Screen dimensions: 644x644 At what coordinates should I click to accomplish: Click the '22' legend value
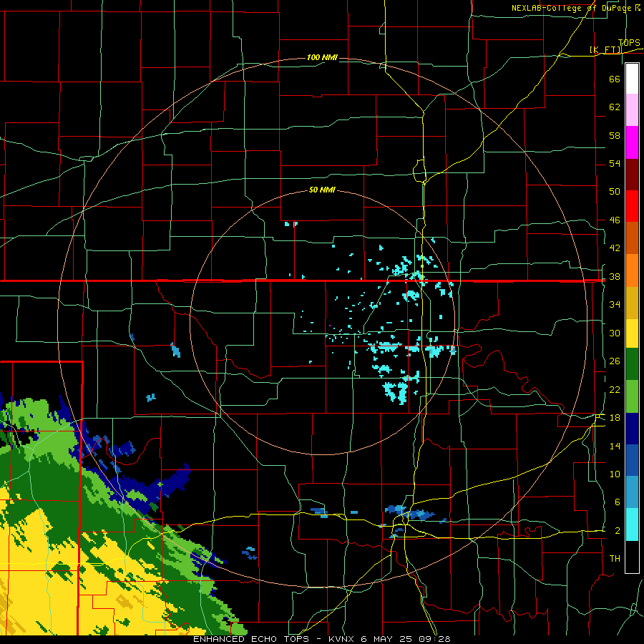coord(615,390)
